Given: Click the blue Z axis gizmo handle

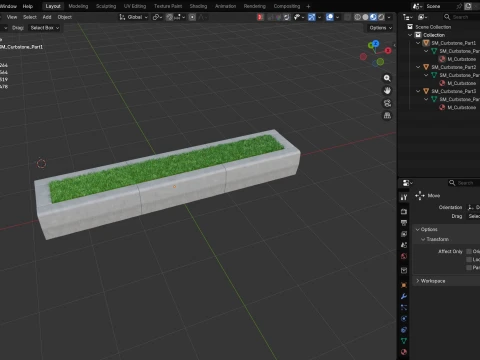Looking at the screenshot, I should 376,43.
